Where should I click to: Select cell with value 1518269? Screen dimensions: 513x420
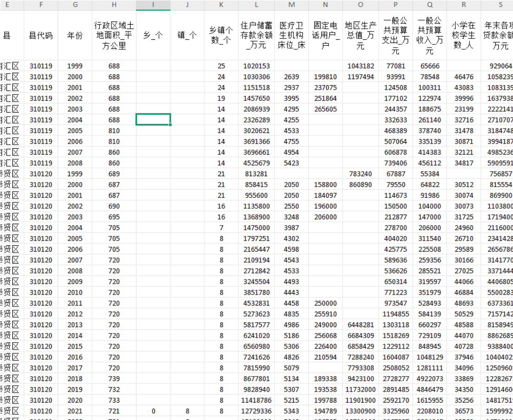396,336
